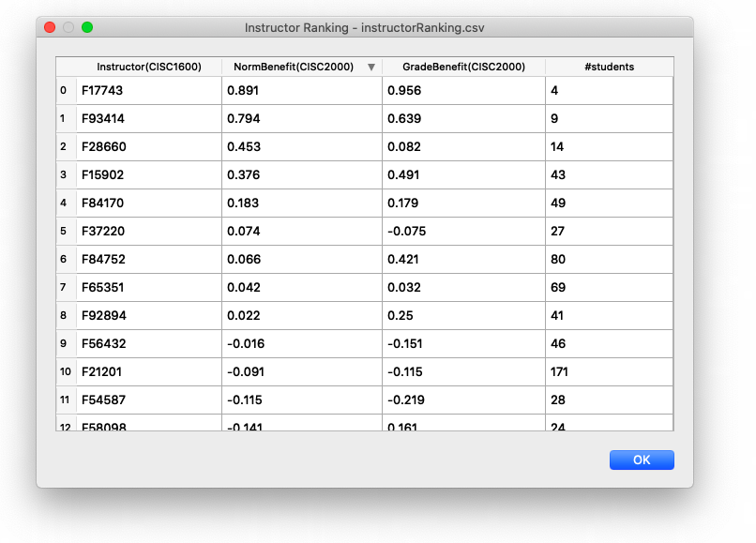Click instructor F56432 cell
Image resolution: width=756 pixels, height=543 pixels.
pyautogui.click(x=148, y=344)
